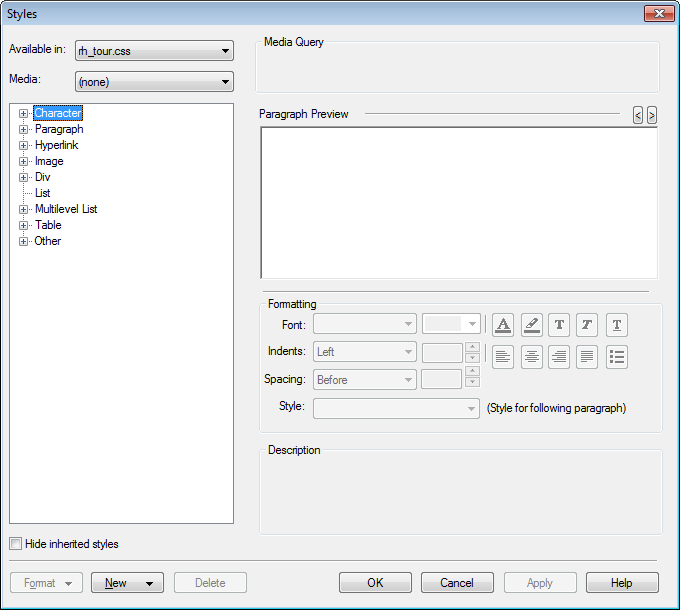The height and width of the screenshot is (610, 680).
Task: Toggle bold text formatting
Action: (559, 325)
